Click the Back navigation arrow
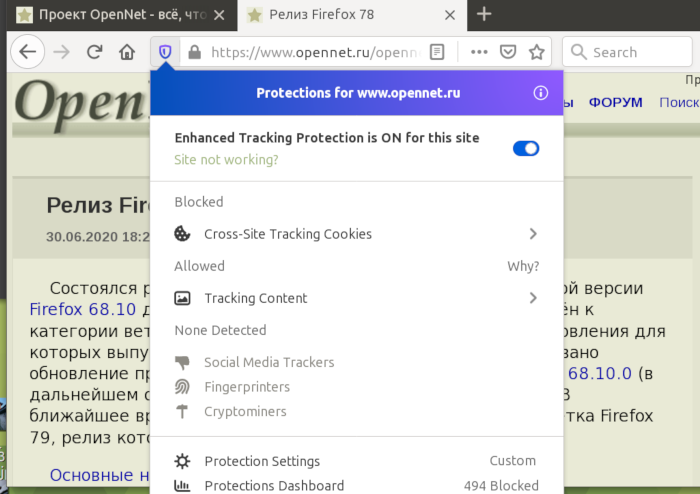This screenshot has width=700, height=494. pos(28,52)
